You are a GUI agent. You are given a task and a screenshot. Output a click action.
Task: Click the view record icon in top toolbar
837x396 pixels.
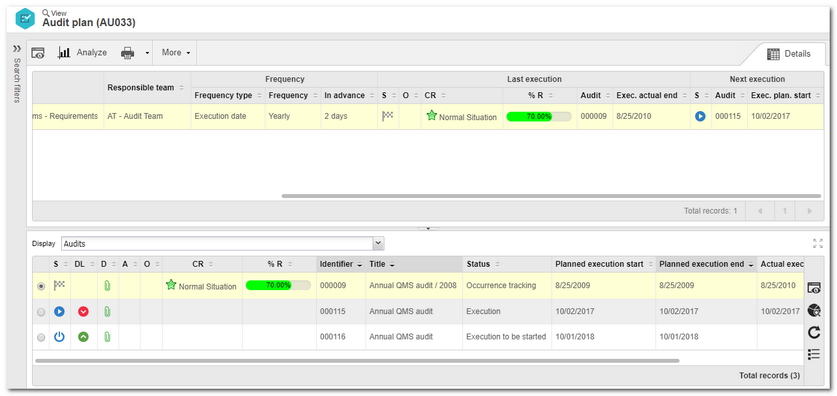click(38, 53)
